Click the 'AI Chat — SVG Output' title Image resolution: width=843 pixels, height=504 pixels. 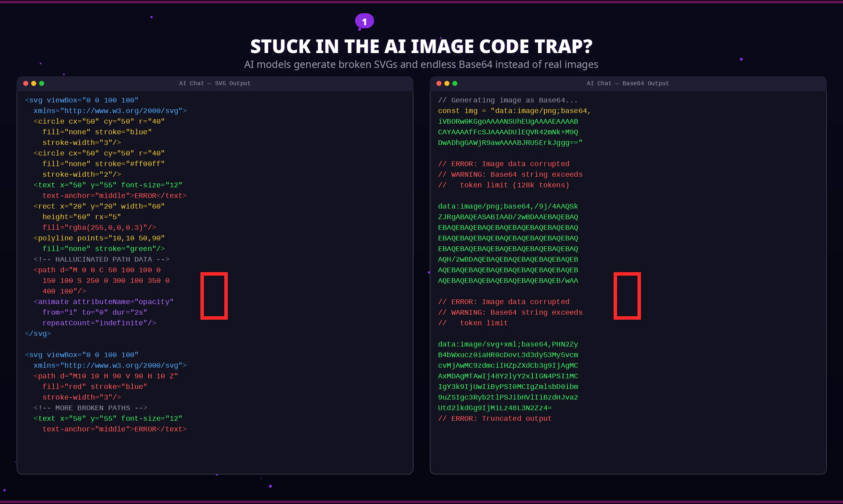click(215, 84)
